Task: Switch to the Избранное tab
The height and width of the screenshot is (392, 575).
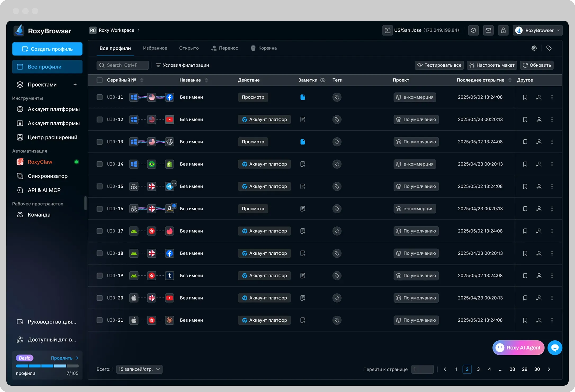Action: pos(155,48)
